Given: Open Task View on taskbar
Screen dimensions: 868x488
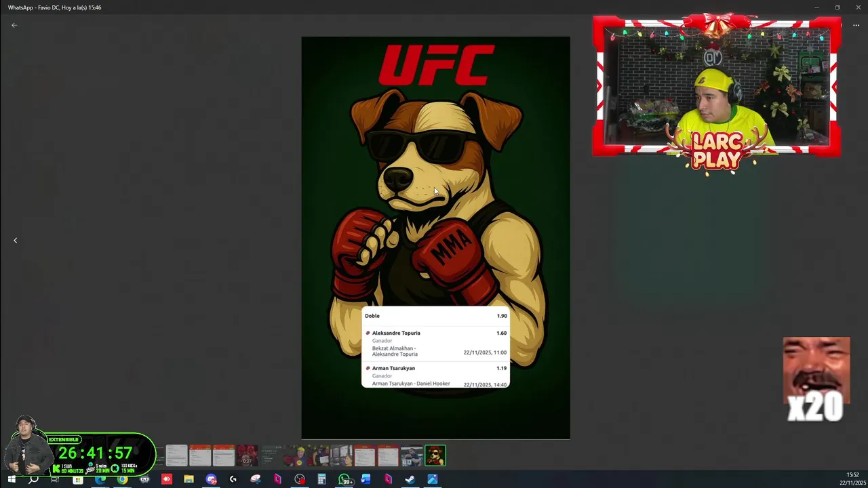Looking at the screenshot, I should tap(56, 479).
